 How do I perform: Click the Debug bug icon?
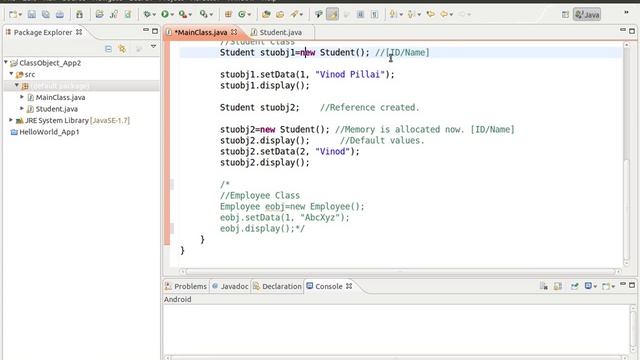click(147, 14)
